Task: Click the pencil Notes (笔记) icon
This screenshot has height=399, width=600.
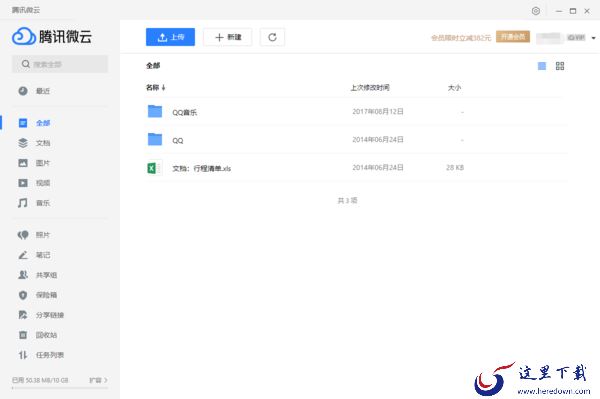Action: 23,255
